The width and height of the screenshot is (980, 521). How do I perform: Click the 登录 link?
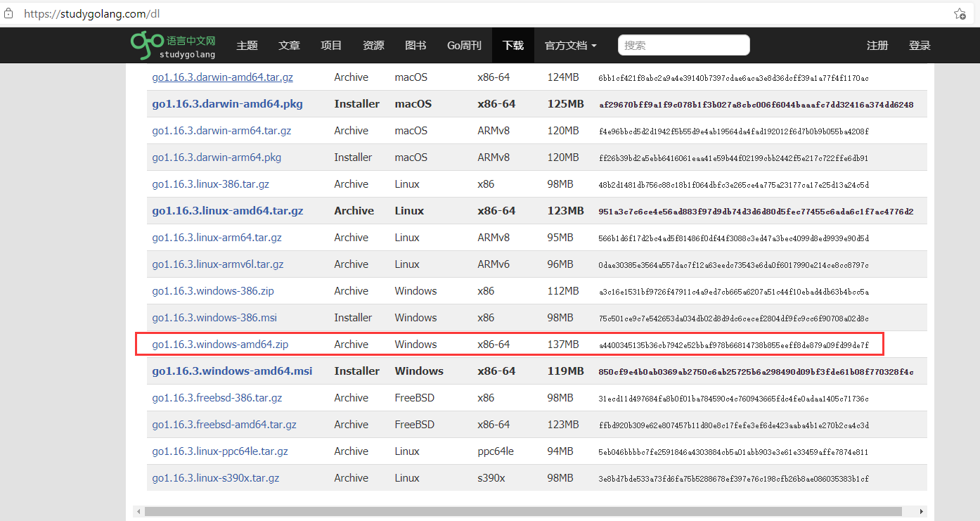pos(920,44)
